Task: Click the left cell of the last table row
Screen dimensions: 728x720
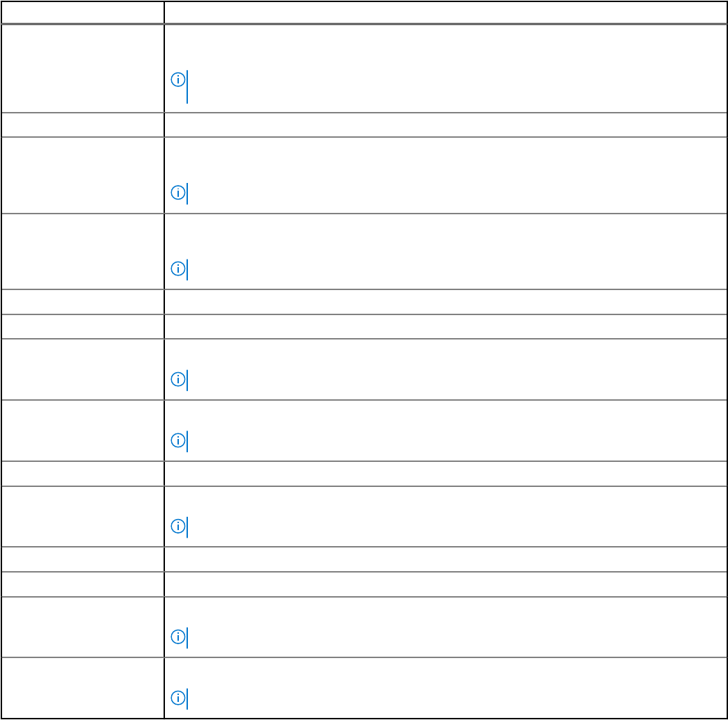Action: coord(83,688)
